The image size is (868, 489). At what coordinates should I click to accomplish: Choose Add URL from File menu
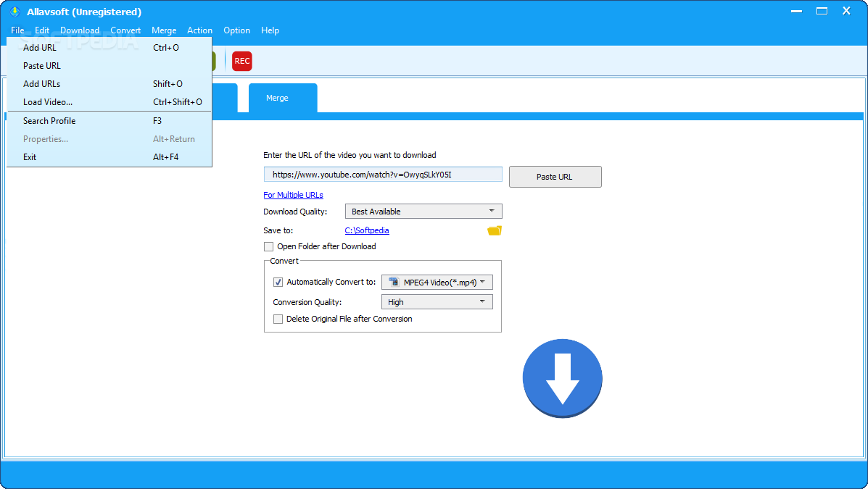[109, 48]
